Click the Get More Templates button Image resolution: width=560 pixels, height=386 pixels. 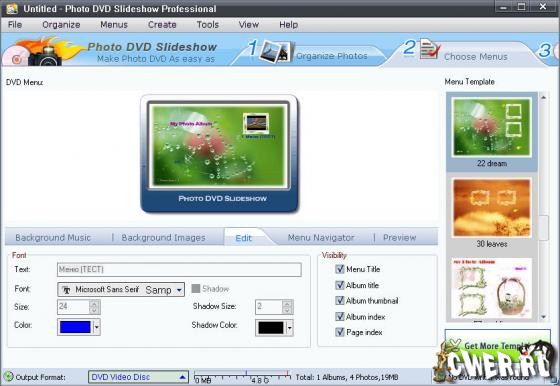497,346
